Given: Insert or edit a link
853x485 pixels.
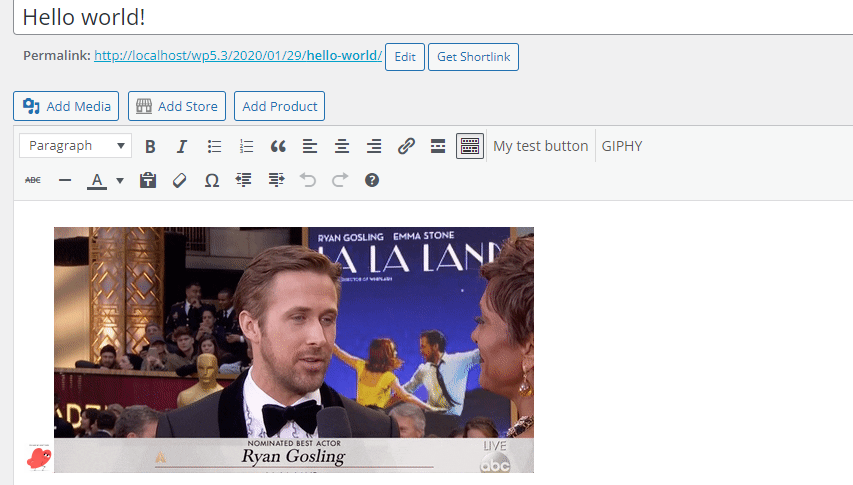Looking at the screenshot, I should [406, 146].
